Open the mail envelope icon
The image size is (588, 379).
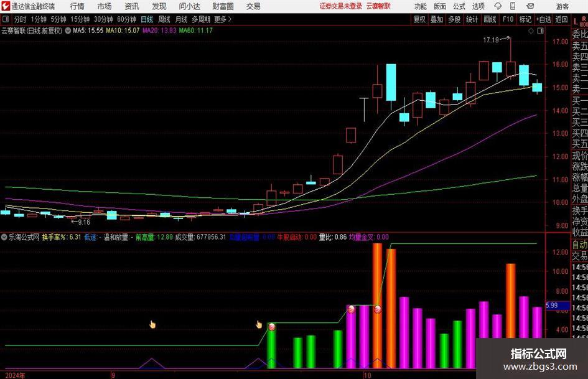(530, 6)
